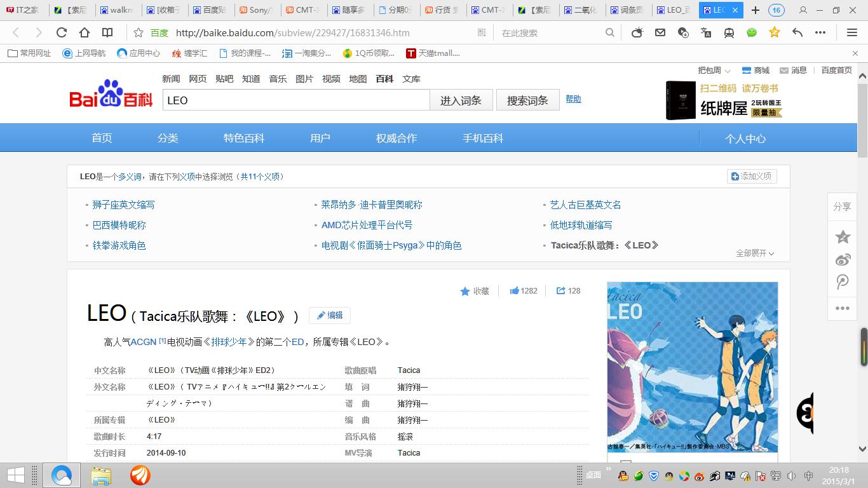Bookmark this page with the address bar star
The image size is (868, 488).
(x=139, y=32)
